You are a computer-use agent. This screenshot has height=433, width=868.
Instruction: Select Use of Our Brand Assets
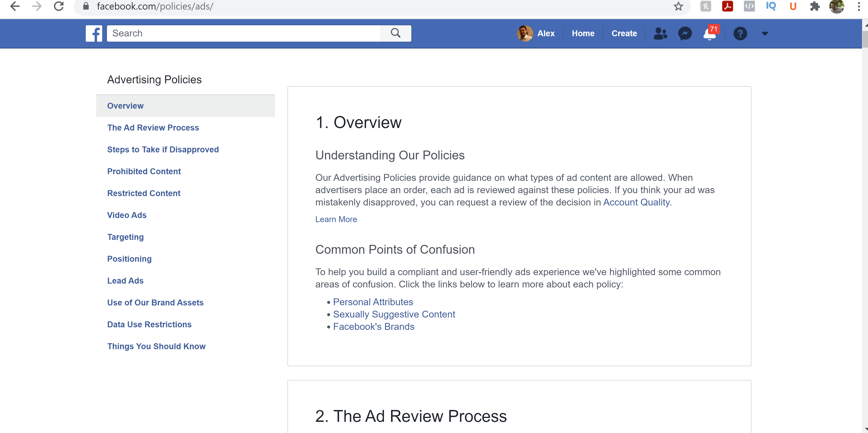click(155, 302)
